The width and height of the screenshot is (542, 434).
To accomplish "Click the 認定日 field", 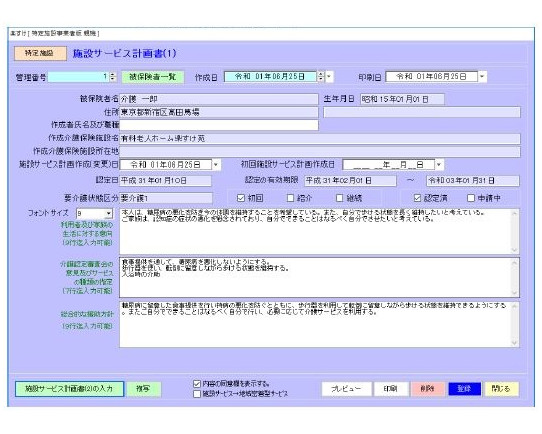I will pyautogui.click(x=165, y=180).
